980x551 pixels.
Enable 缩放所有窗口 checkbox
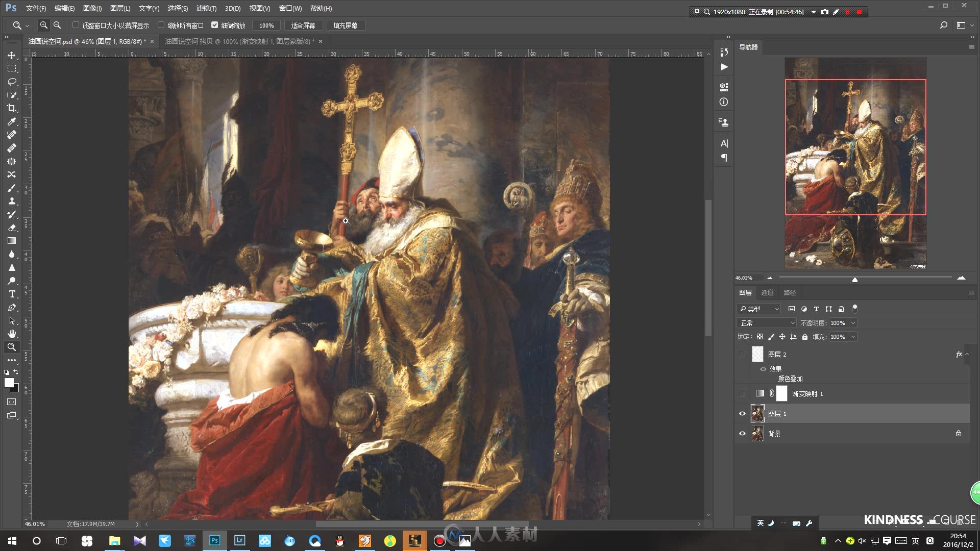click(161, 25)
